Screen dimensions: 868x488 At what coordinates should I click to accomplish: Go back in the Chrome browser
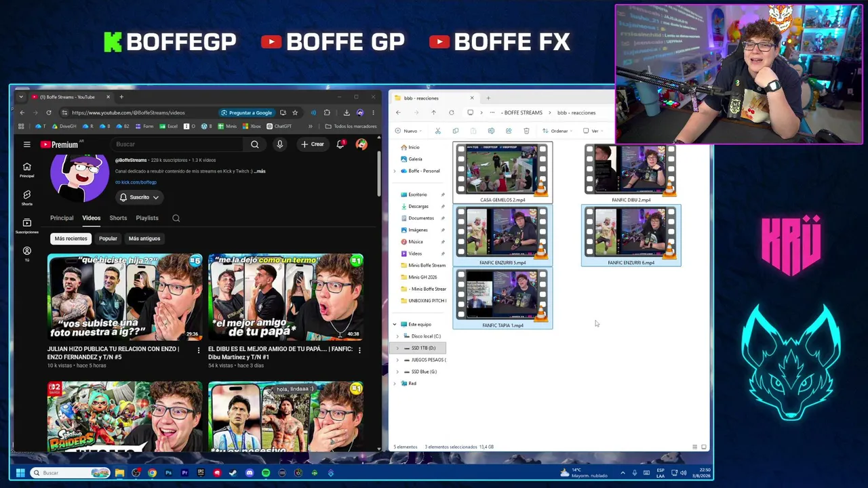[22, 113]
